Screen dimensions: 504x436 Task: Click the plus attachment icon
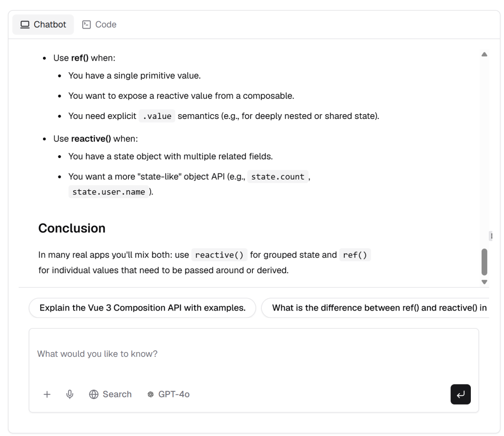[x=47, y=394]
